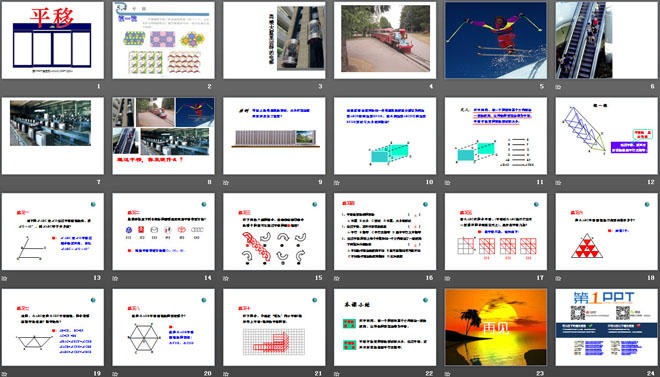The width and height of the screenshot is (660, 377).
Task: Select slide 5 showing the ski jumper
Action: 496,40
